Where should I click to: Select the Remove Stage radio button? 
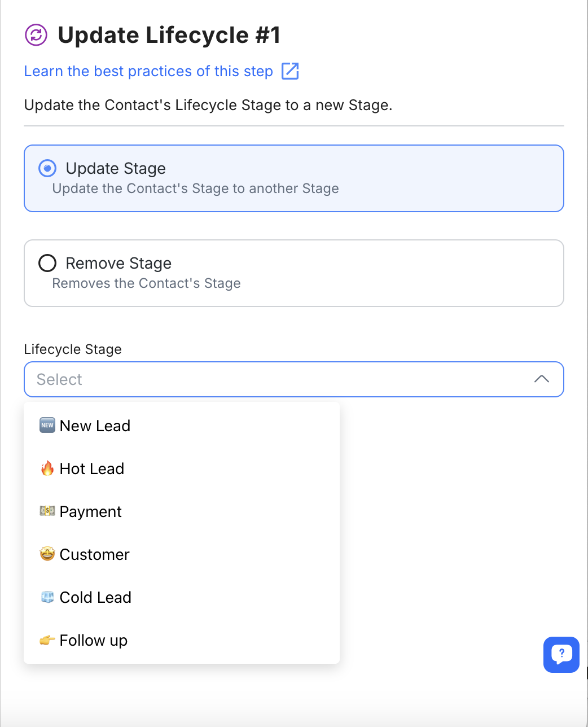pos(47,263)
